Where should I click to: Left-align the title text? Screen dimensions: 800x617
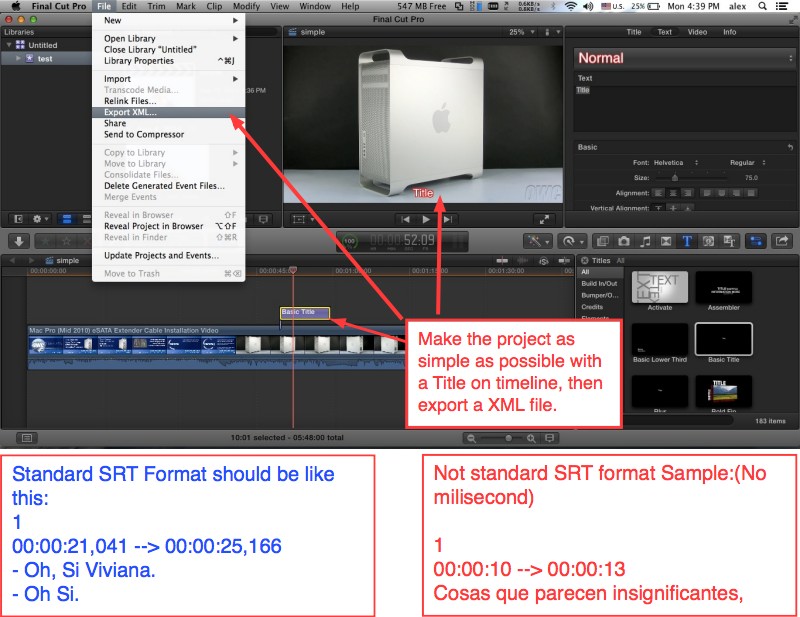pos(659,193)
